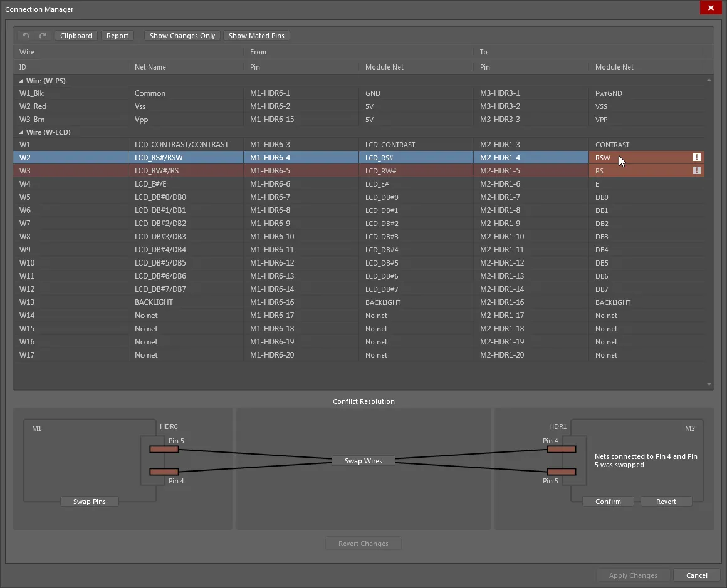Select the W13 wire row
The image size is (727, 588).
[359, 302]
